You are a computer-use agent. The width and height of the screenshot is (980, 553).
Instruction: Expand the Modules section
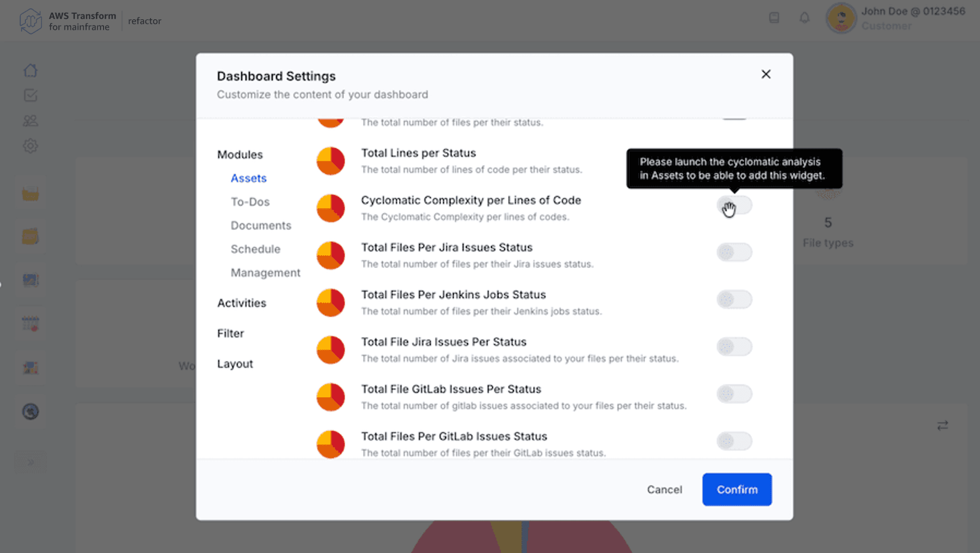[240, 155]
